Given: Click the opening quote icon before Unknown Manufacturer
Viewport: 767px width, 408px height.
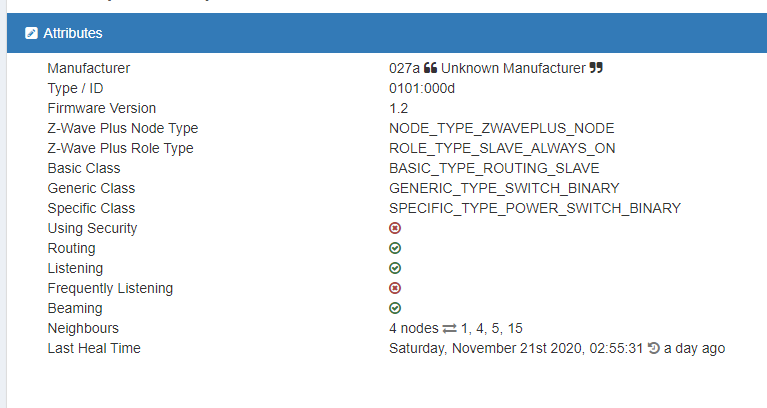Looking at the screenshot, I should 430,68.
